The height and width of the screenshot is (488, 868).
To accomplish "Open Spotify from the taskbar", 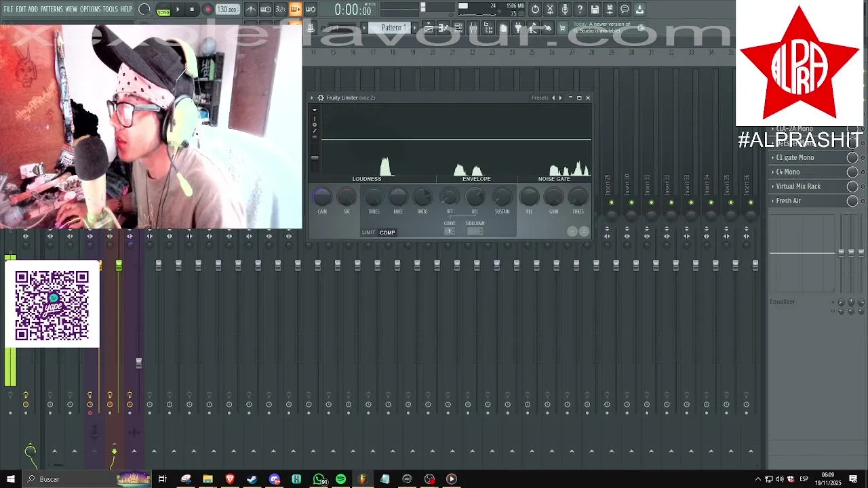I will point(340,479).
